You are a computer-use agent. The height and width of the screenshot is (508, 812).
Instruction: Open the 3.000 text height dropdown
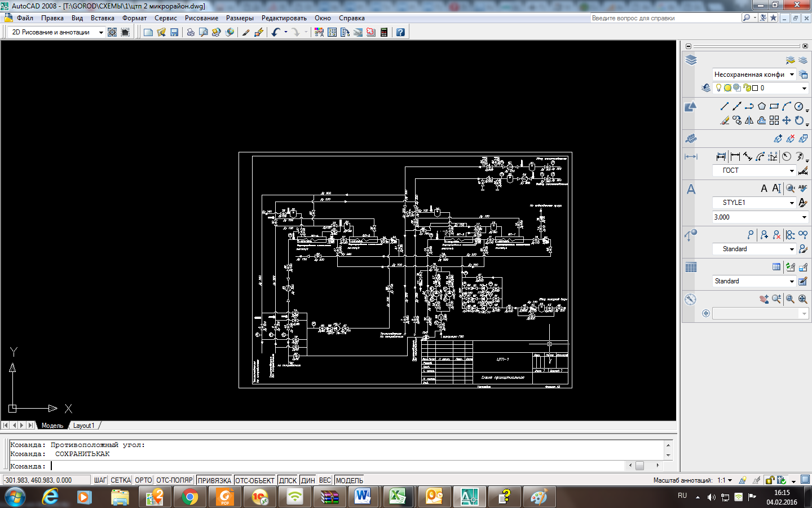click(761, 217)
